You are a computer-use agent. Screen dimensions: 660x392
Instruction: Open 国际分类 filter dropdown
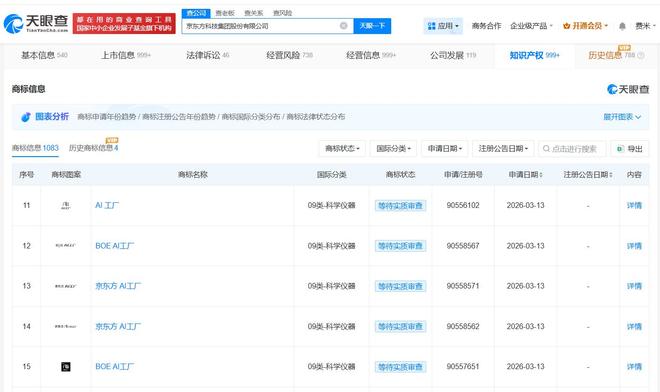click(x=394, y=149)
